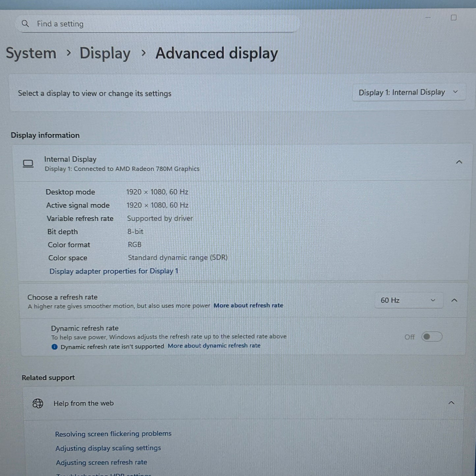Open Display adapter properties for Display 1
This screenshot has height=476, width=476.
coord(113,271)
